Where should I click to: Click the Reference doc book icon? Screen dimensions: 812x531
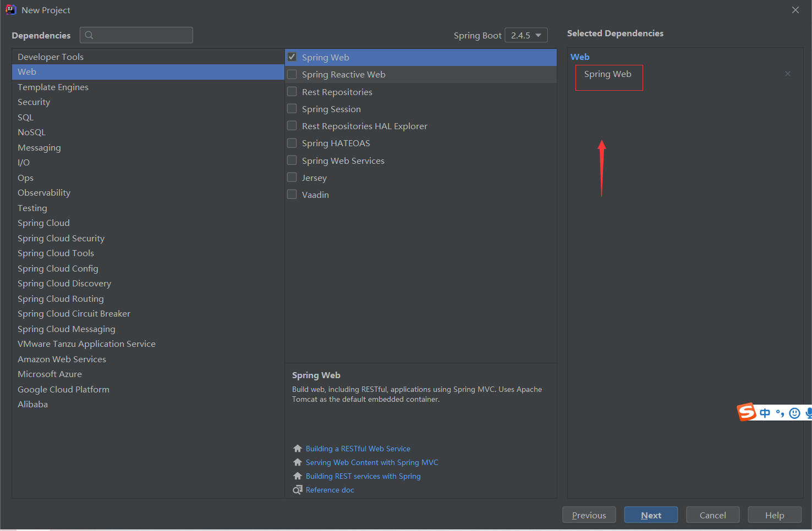[x=298, y=490]
